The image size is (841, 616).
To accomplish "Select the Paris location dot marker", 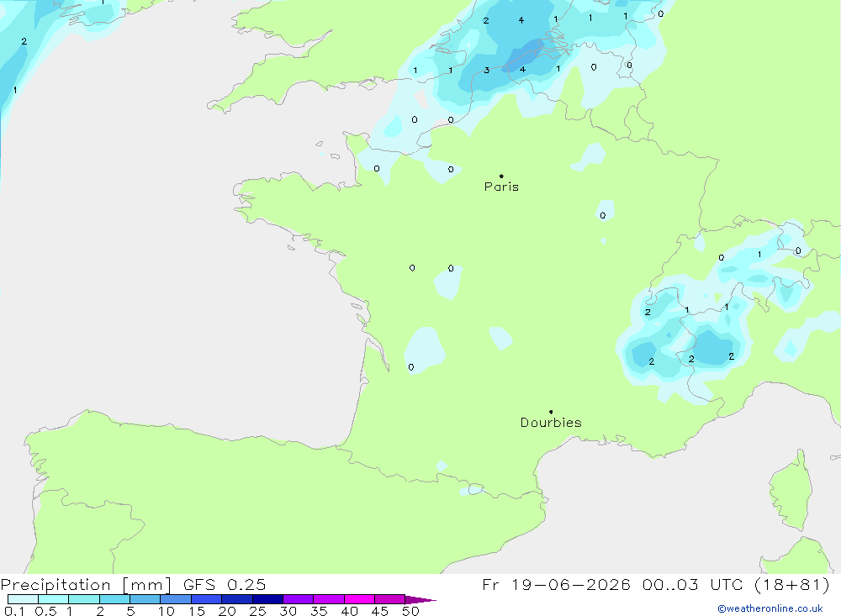I will tap(501, 176).
